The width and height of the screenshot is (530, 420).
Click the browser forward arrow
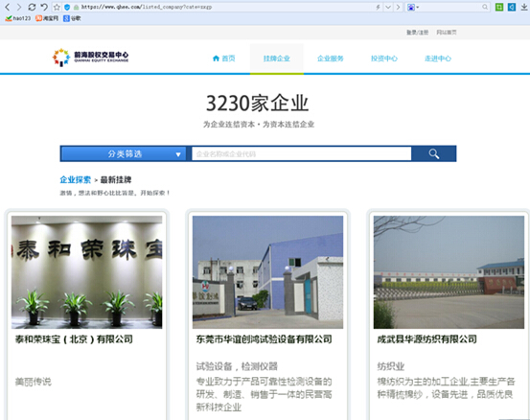(x=19, y=7)
